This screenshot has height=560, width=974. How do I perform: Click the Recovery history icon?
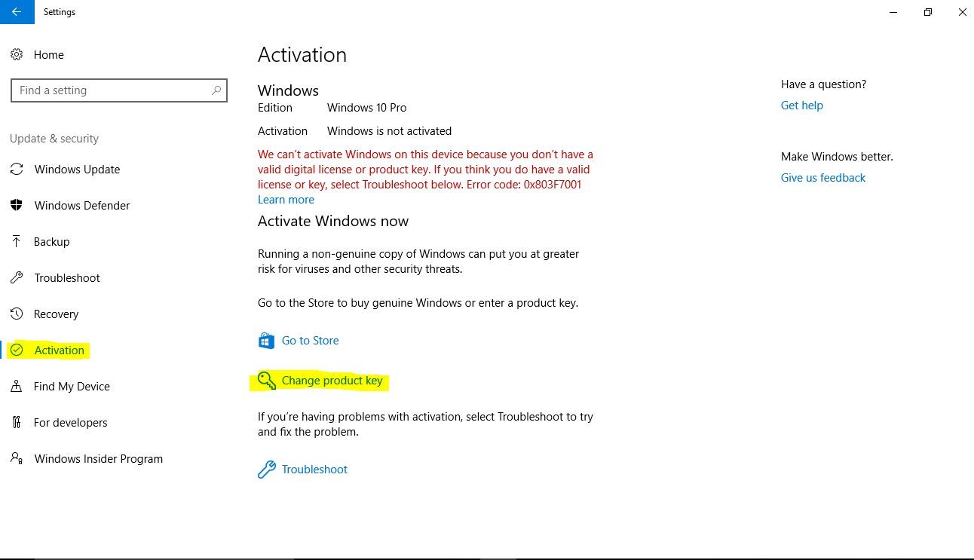tap(17, 314)
